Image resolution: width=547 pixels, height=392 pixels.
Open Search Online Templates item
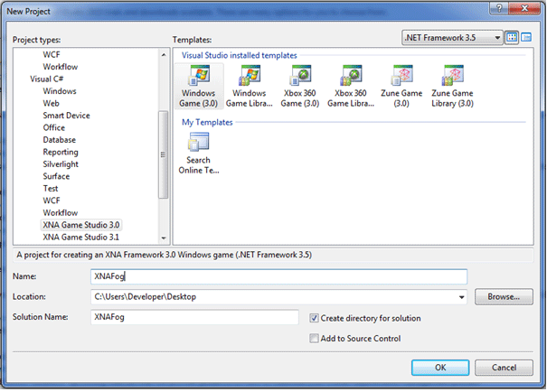click(x=199, y=153)
